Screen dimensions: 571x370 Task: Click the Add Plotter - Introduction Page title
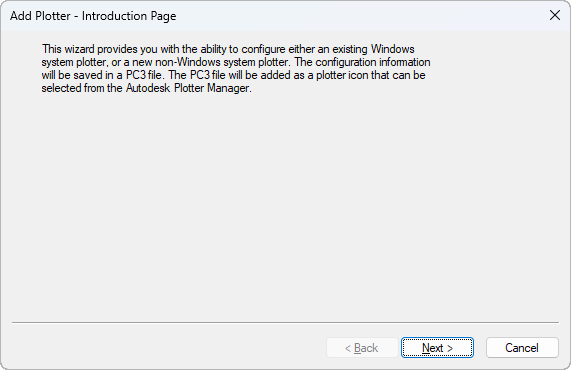(x=93, y=16)
